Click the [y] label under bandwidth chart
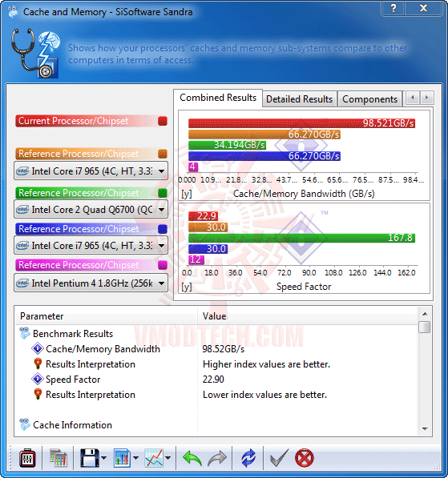Viewport: 448px width, 478px height. click(187, 194)
